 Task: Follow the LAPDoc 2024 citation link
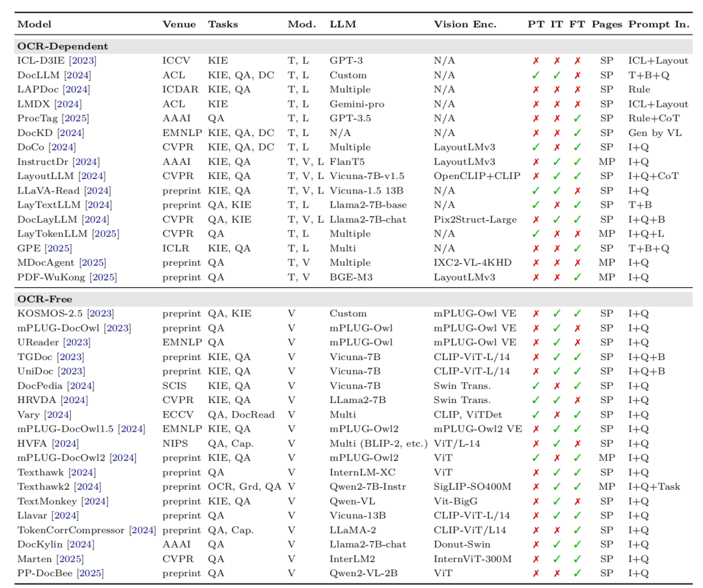click(76, 89)
